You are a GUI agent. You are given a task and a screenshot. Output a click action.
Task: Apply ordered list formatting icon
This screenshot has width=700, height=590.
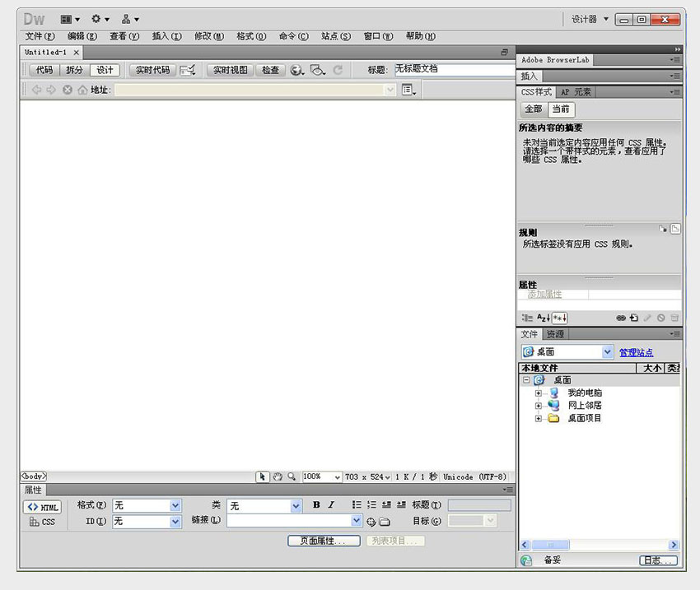pos(371,504)
